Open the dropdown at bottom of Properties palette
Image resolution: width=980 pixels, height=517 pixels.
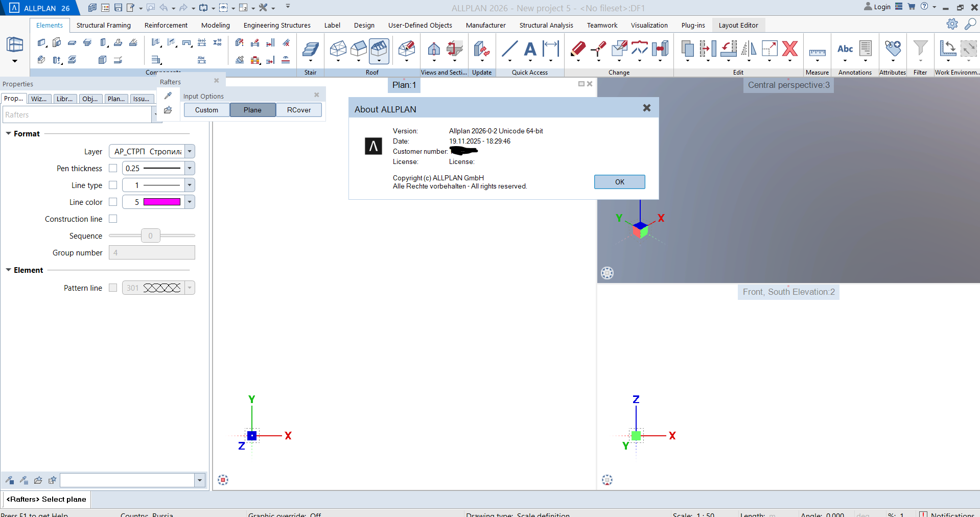200,480
